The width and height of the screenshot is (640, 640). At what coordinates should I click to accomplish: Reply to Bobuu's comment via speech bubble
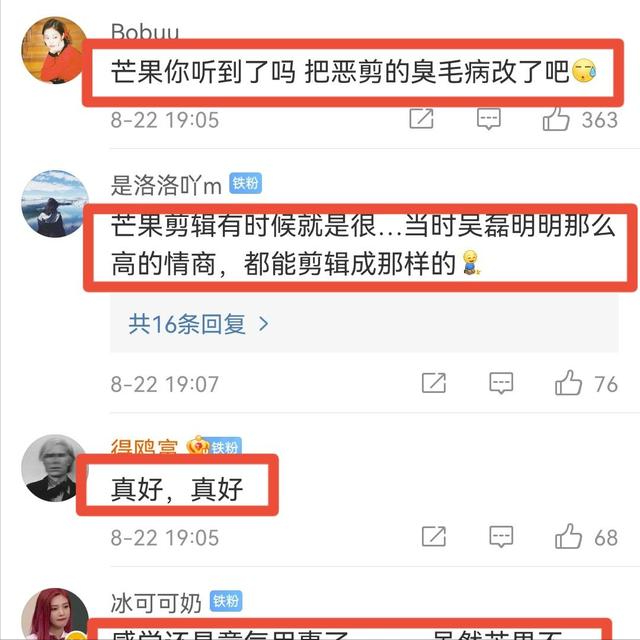[489, 119]
